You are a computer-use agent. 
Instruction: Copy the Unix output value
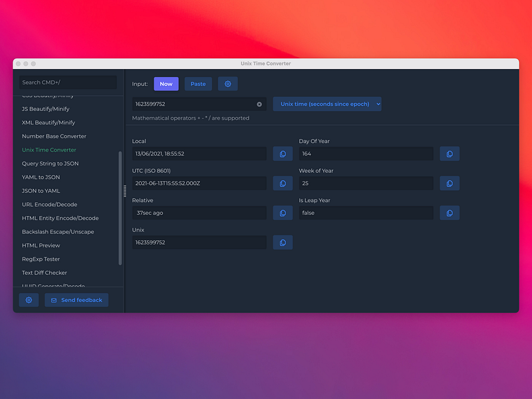pyautogui.click(x=283, y=242)
